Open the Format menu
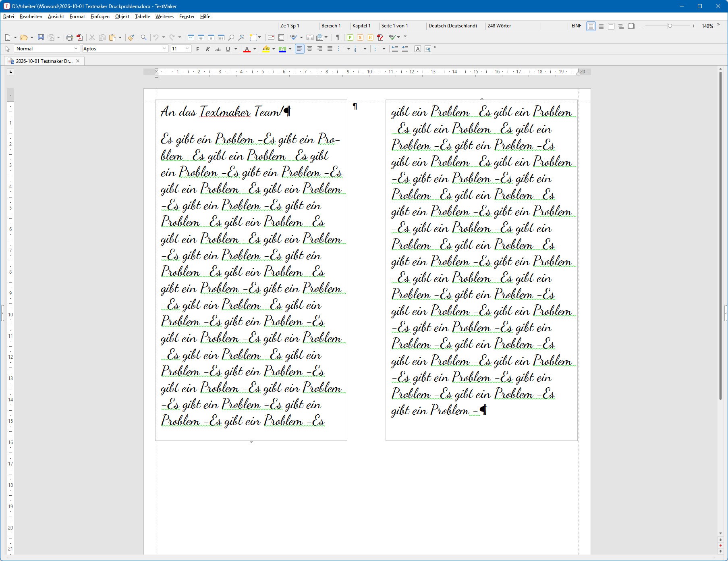 click(77, 17)
